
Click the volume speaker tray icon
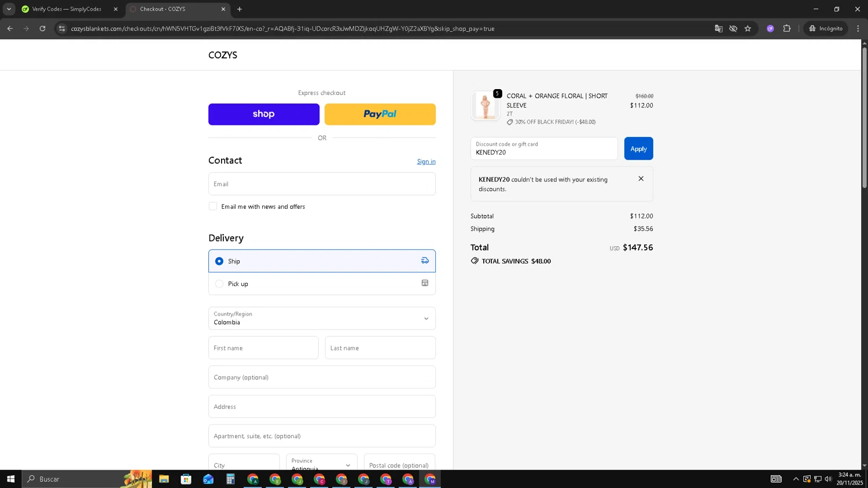click(828, 479)
